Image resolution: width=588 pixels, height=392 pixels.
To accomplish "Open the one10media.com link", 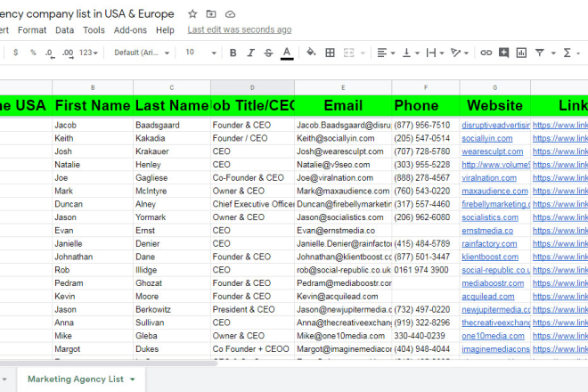I will pyautogui.click(x=493, y=336).
